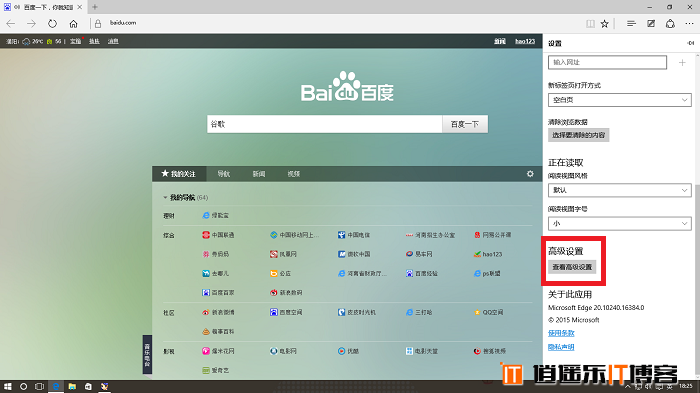Image resolution: width=700 pixels, height=393 pixels.
Task: Click the forward navigation arrow
Action: coord(31,24)
